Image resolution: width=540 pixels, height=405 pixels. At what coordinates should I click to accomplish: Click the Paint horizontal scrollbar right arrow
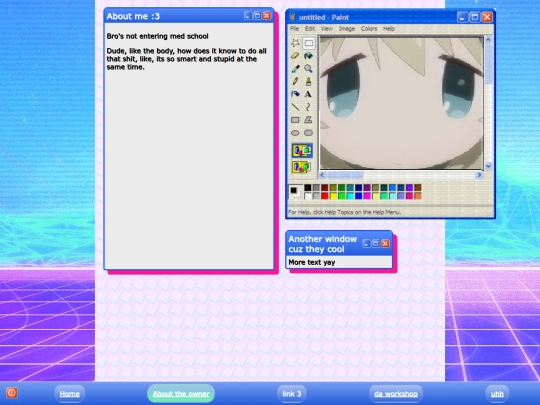479,175
